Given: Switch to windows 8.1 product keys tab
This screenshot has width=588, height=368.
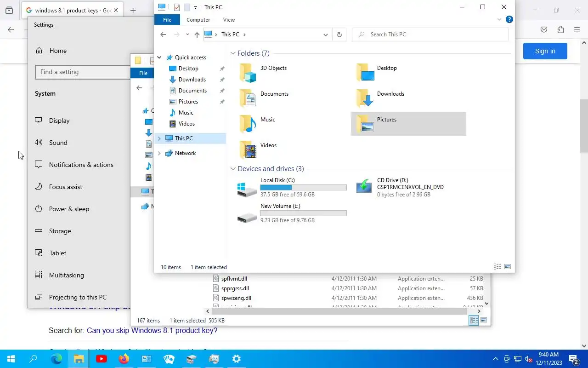Looking at the screenshot, I should (72, 10).
